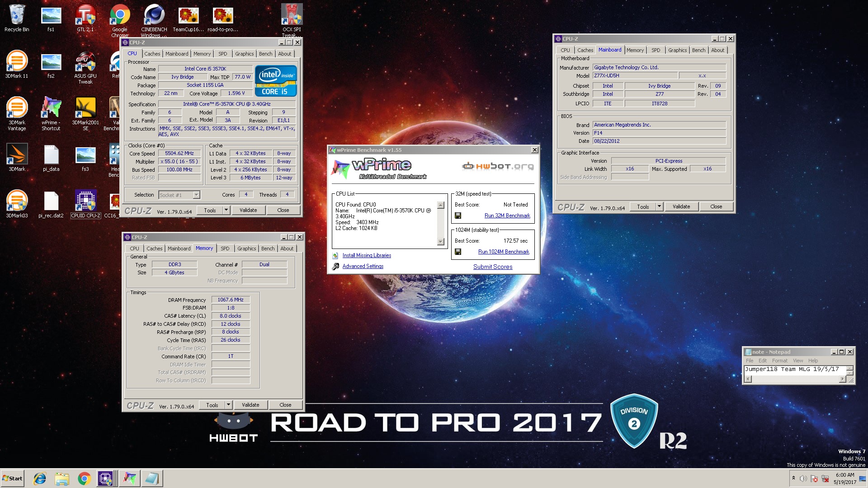Click save icon for 32M score in wPrime

pyautogui.click(x=458, y=216)
